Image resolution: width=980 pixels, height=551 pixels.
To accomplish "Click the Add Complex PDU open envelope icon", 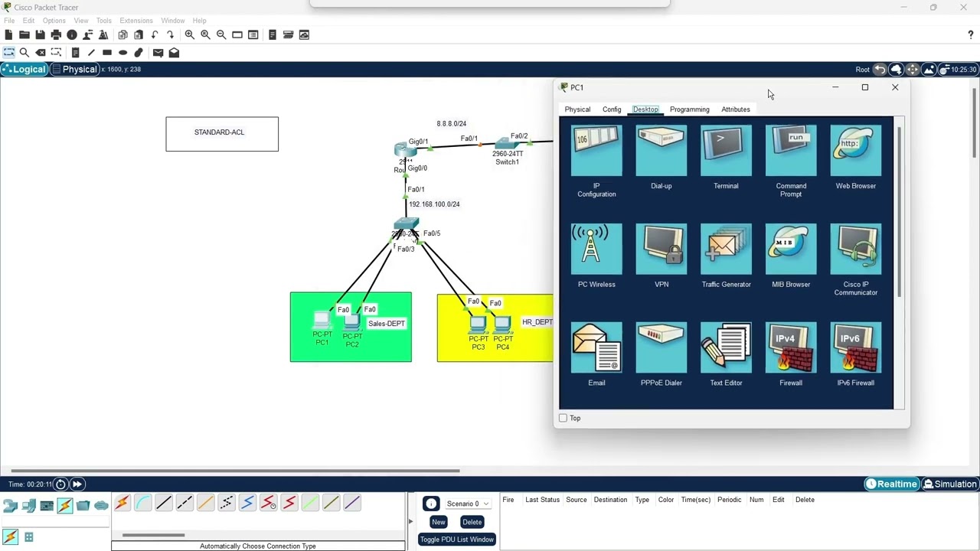I will tap(174, 53).
